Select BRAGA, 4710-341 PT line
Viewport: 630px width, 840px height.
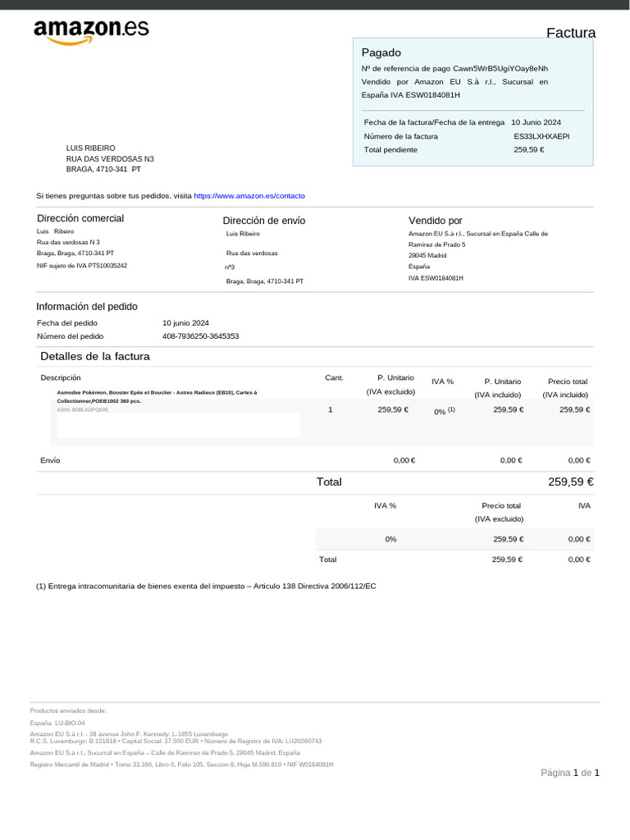[103, 169]
